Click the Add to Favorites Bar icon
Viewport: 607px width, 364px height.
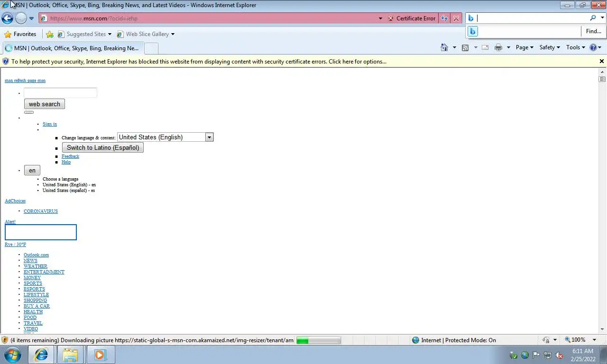50,34
